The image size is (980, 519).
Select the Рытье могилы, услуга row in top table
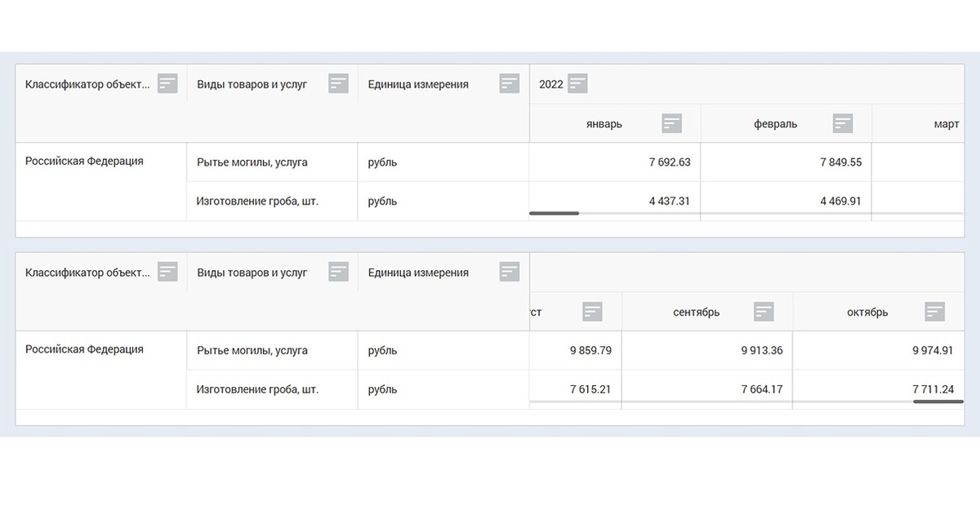(490, 162)
